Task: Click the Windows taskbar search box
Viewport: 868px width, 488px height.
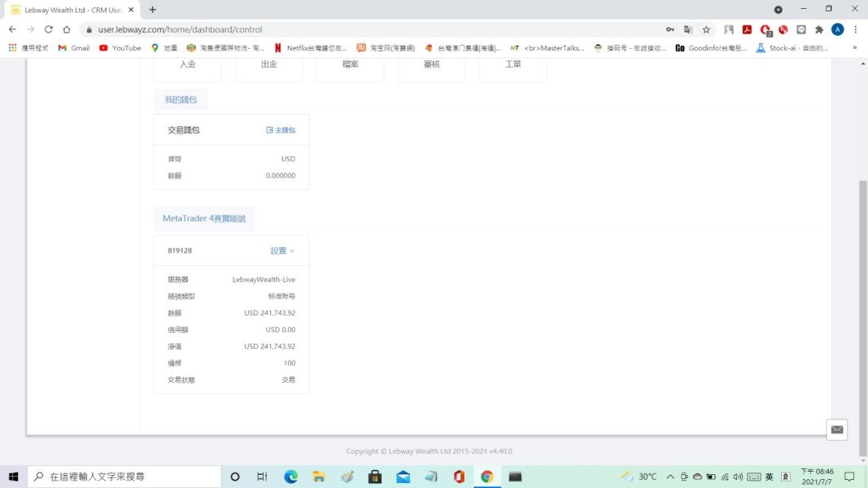Action: click(124, 477)
